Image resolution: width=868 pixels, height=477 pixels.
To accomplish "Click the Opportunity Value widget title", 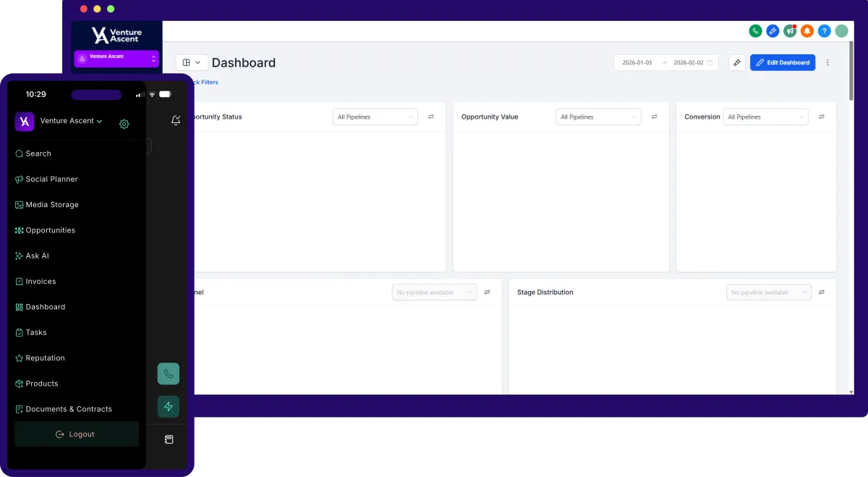I will point(490,117).
